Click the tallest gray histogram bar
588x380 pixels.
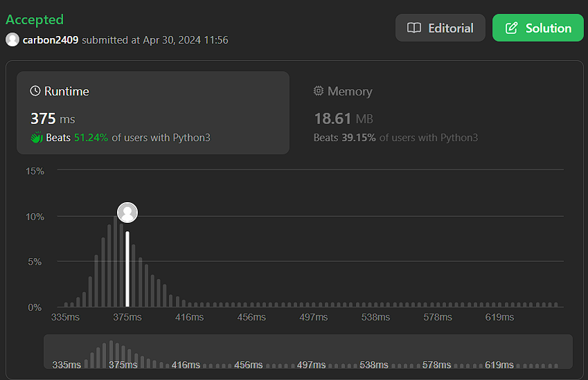[116, 261]
